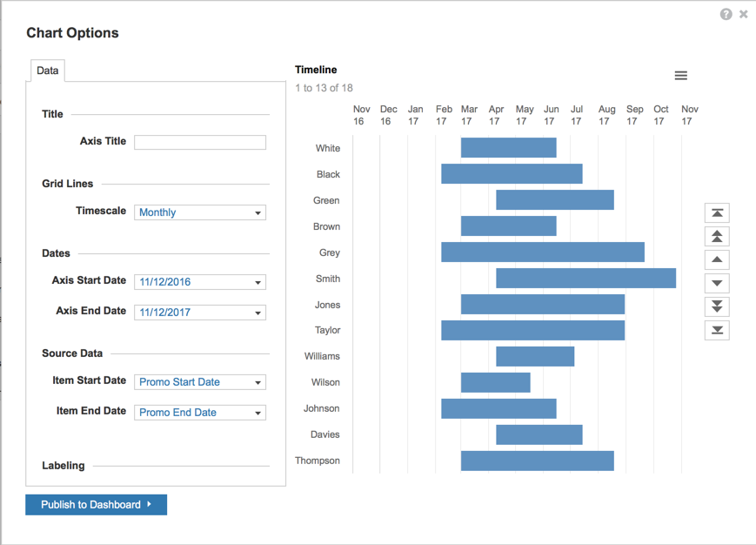Jump to the top of the list
Viewport: 756px width, 545px height.
pos(717,213)
